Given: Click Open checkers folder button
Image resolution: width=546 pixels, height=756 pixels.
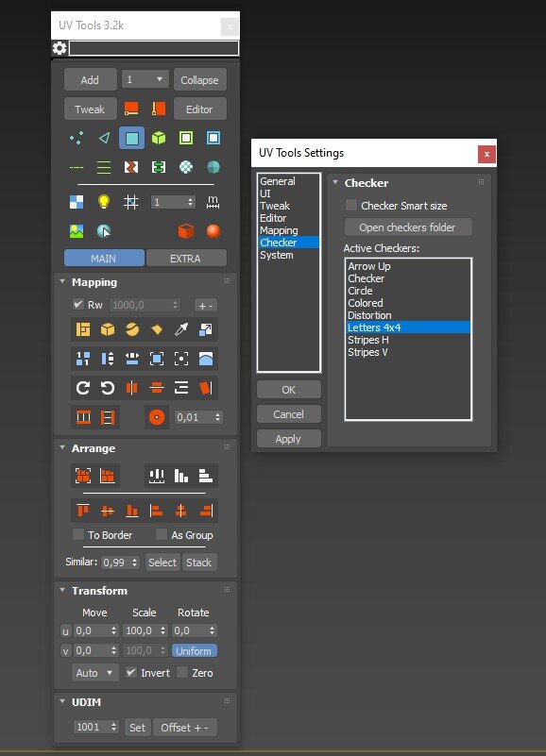Looking at the screenshot, I should pos(408,227).
